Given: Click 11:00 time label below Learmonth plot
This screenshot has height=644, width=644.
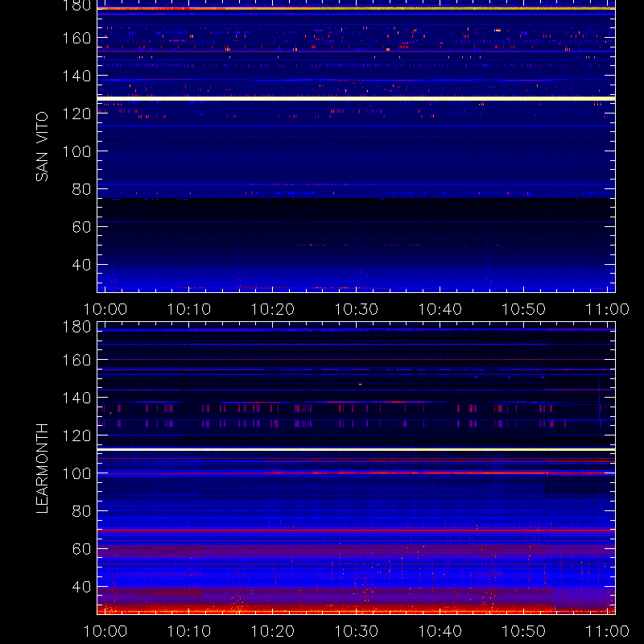Looking at the screenshot, I should (x=607, y=631).
